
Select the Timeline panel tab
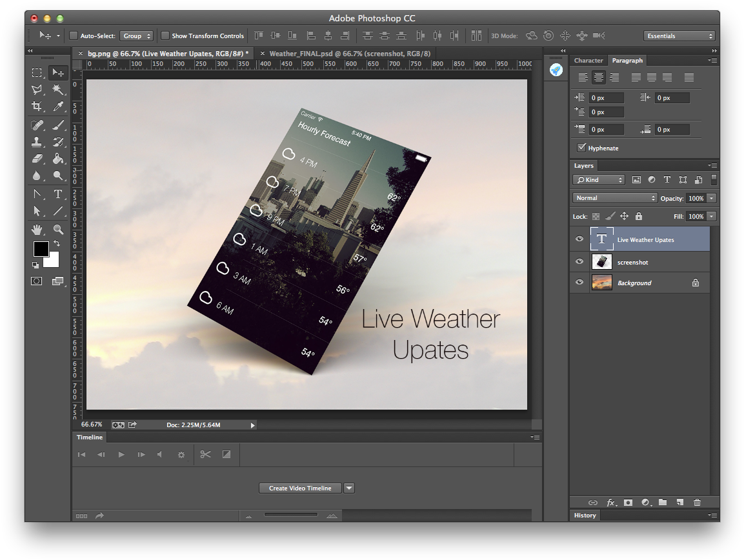[90, 437]
